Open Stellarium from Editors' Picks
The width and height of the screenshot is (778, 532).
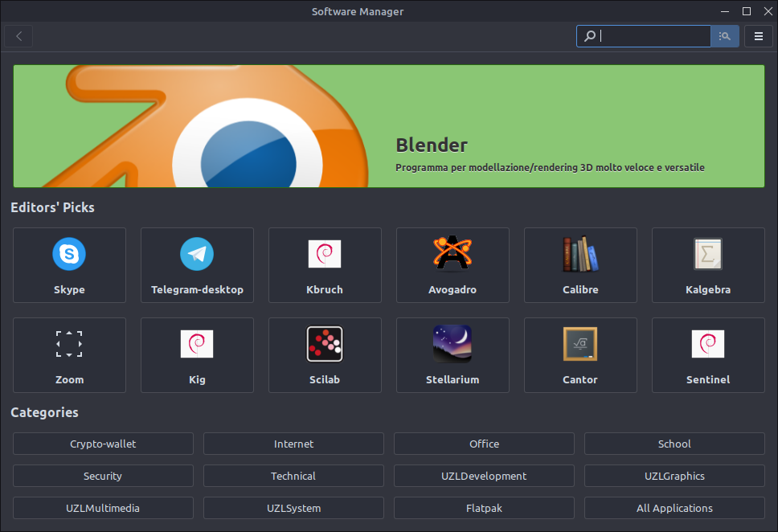click(x=452, y=355)
